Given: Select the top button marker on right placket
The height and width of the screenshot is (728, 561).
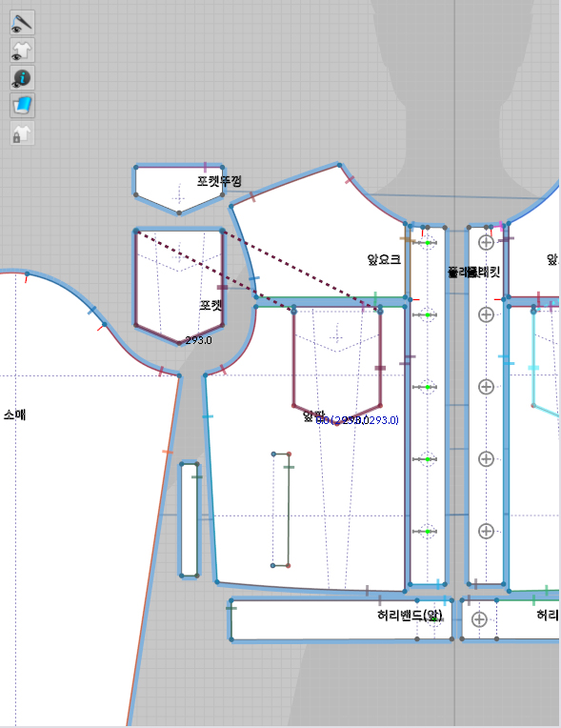Looking at the screenshot, I should click(x=486, y=242).
